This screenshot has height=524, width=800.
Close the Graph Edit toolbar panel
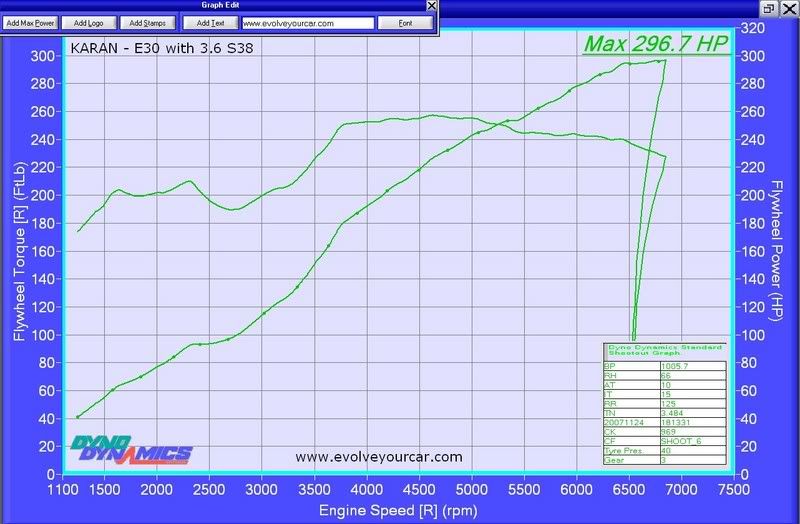coord(431,5)
